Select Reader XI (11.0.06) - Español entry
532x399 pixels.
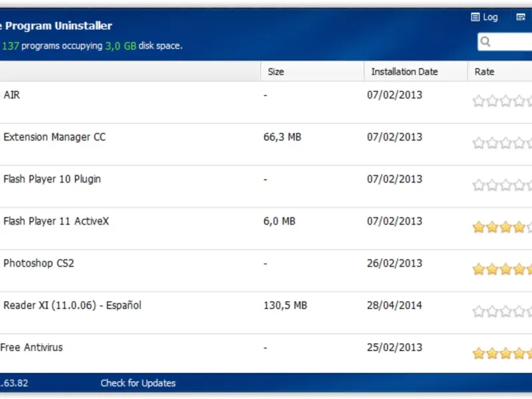click(x=266, y=313)
